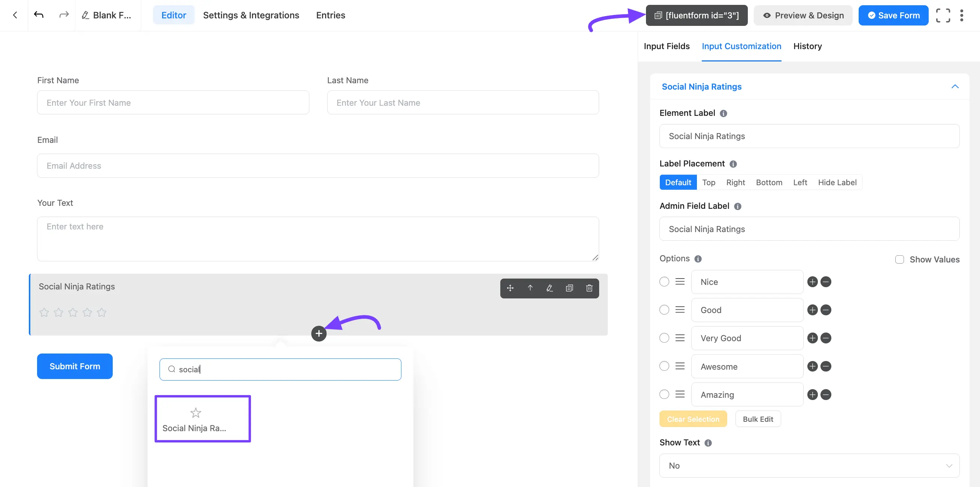This screenshot has height=487, width=980.
Task: Delete the Social Ninja Ratings field
Action: point(589,288)
